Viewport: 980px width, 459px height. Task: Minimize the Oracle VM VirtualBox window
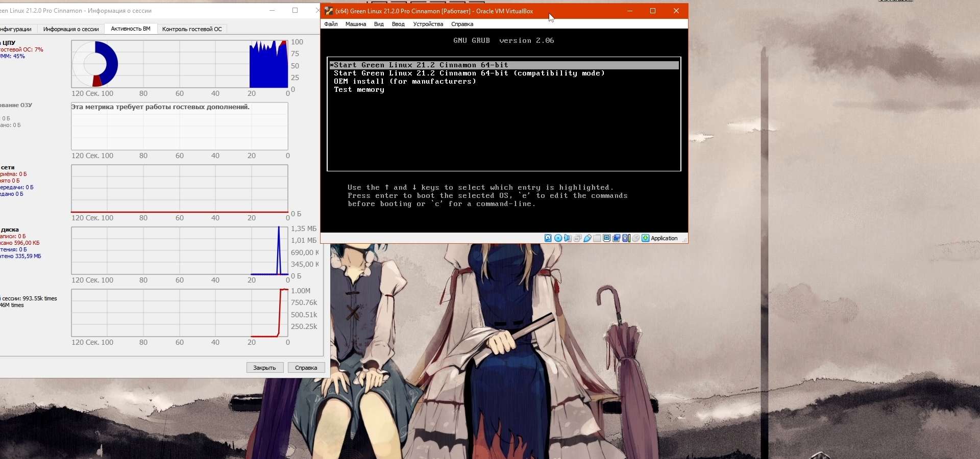point(630,11)
